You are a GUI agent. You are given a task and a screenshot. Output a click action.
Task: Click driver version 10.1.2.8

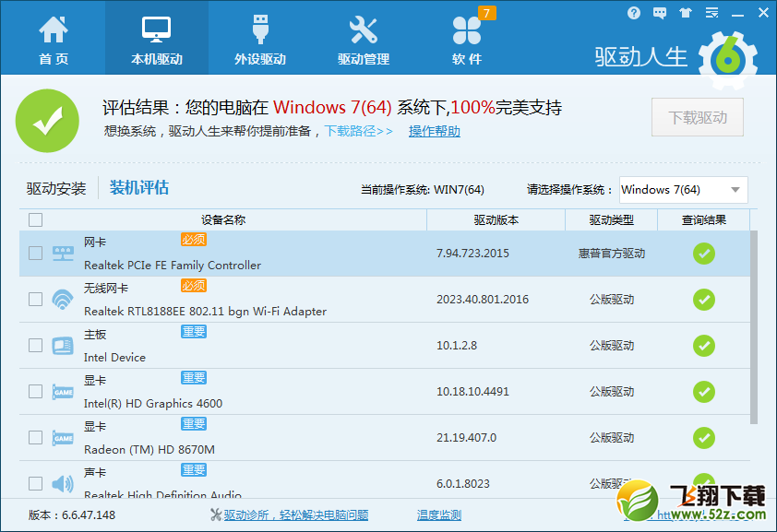[457, 346]
